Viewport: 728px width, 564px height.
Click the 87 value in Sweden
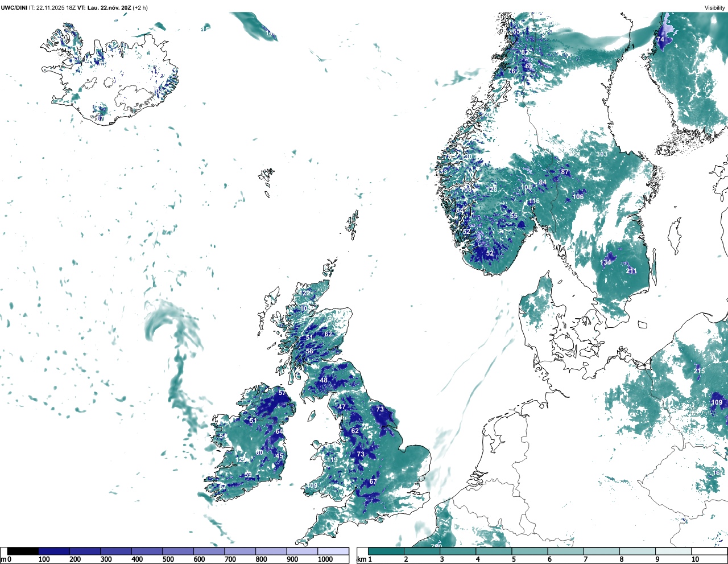[565, 172]
